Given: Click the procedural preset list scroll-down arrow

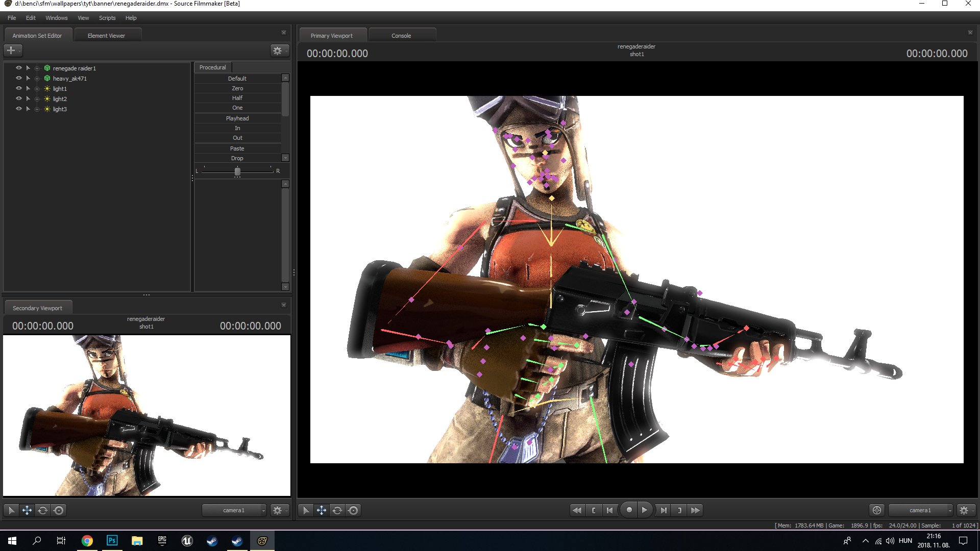Looking at the screenshot, I should pyautogui.click(x=285, y=158).
